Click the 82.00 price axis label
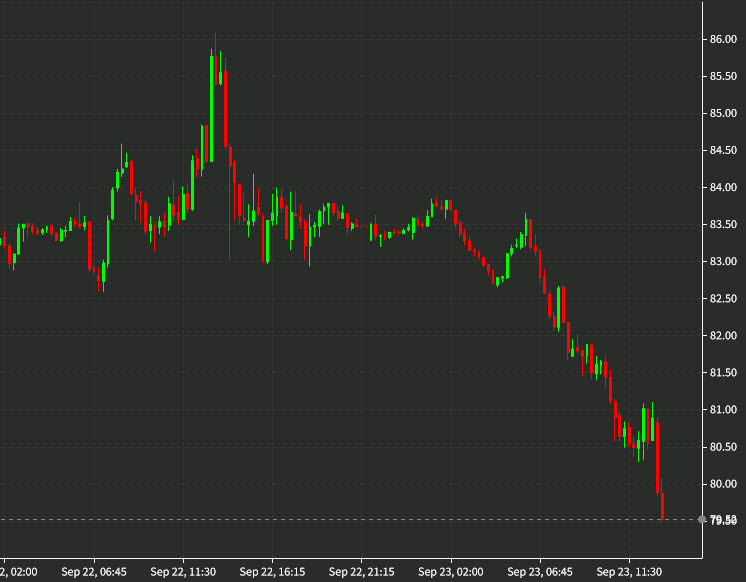 coord(723,335)
